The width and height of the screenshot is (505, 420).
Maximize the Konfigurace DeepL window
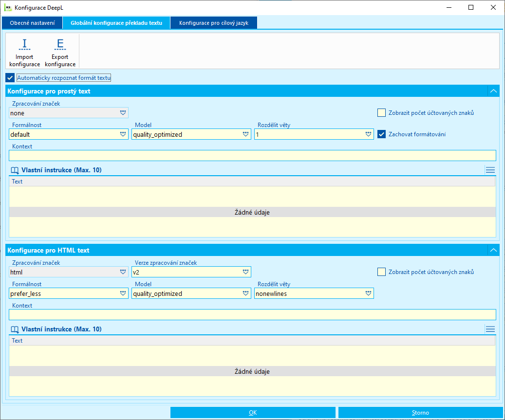coord(471,7)
